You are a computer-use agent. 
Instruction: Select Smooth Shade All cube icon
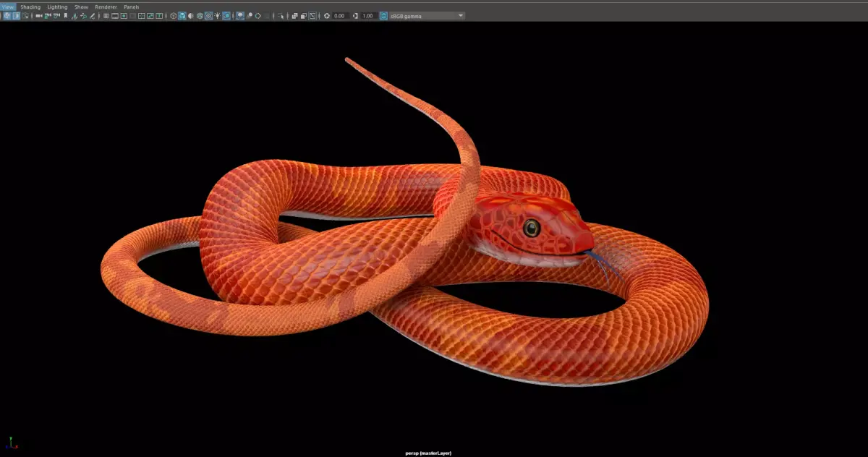[182, 16]
